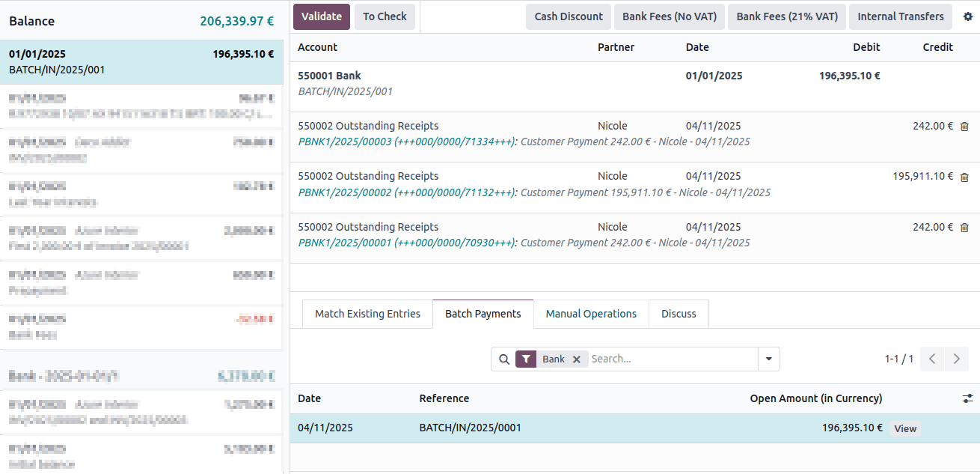Apply the Cash Discount model
Viewport: 980px width, 474px height.
point(569,16)
